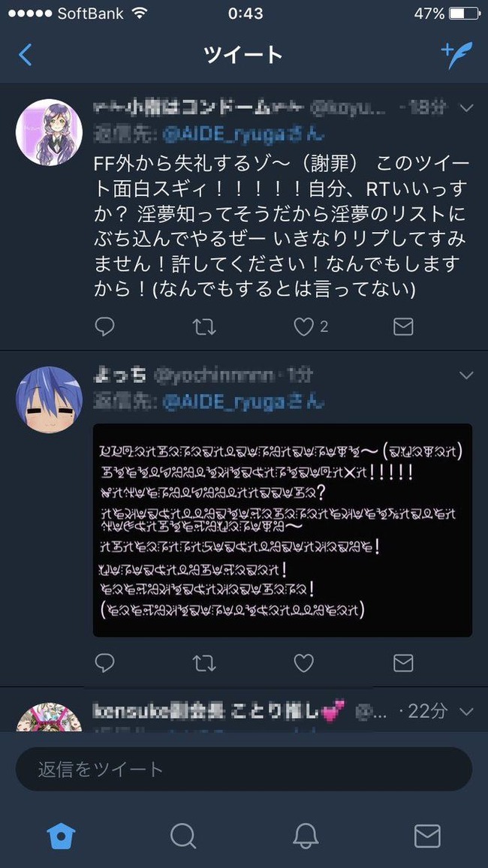Open the Notifications bell tab

pos(305,836)
